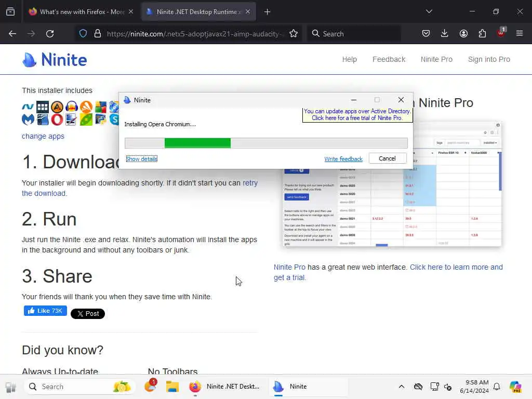Click the Windows taskbar Search box
Screen dimensions: 532x399
[79, 387]
